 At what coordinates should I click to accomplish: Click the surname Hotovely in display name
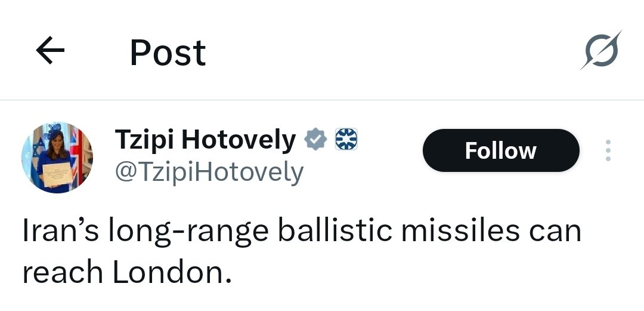point(239,140)
